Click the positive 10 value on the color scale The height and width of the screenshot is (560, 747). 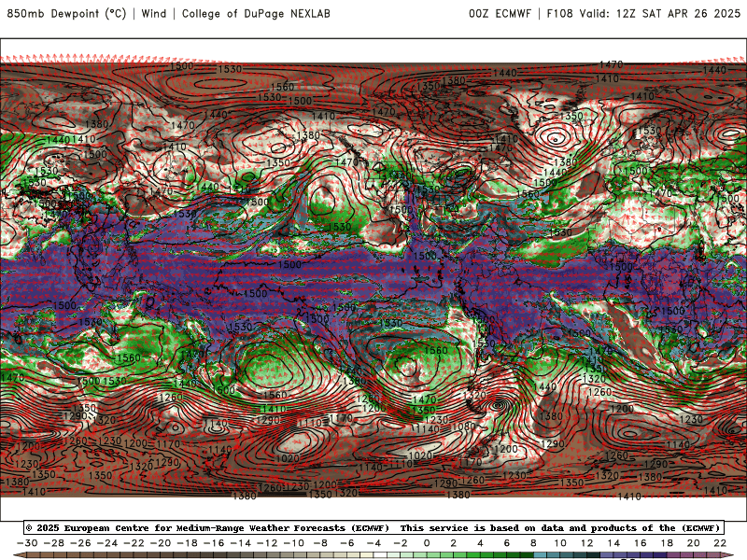560,543
